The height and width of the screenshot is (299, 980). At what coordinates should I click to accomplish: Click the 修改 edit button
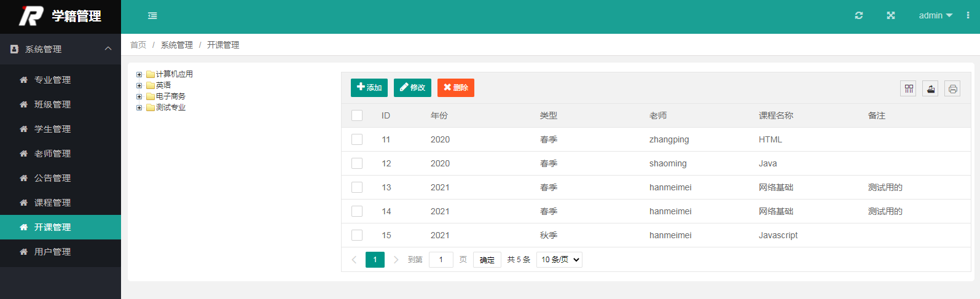(412, 88)
